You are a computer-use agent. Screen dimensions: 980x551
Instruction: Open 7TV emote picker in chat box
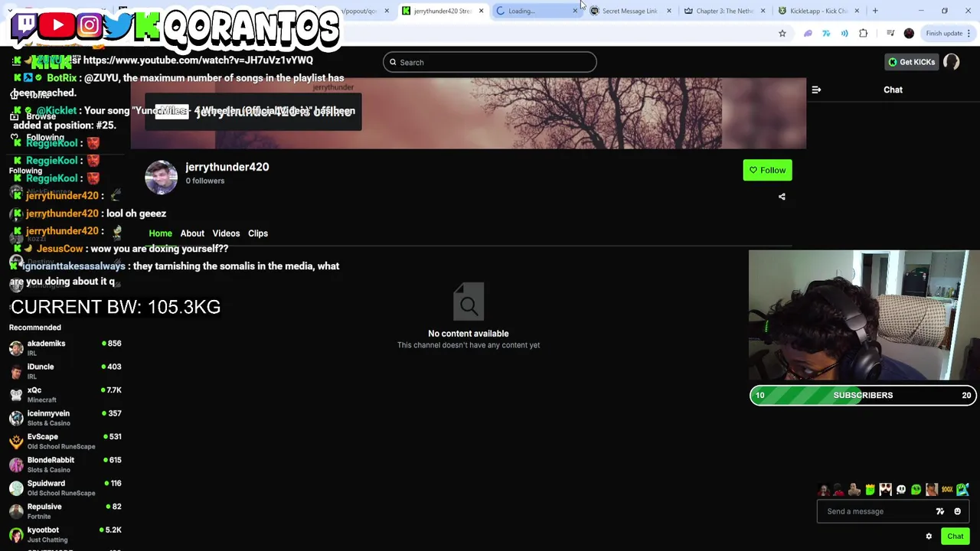tap(940, 511)
